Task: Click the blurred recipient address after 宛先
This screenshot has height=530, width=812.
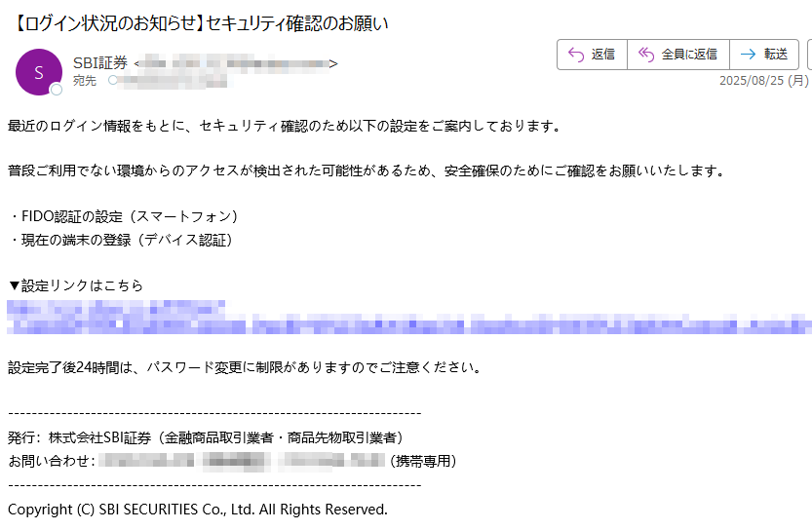Action: 173,81
